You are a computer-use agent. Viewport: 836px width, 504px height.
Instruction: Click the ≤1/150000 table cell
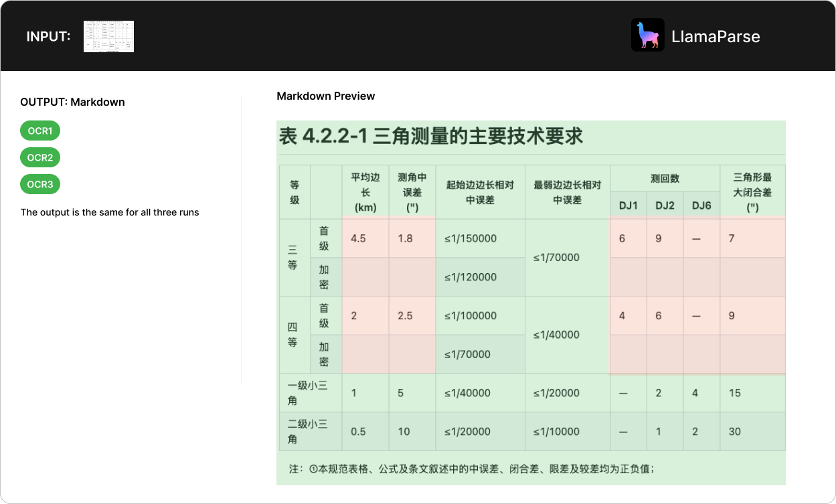[471, 238]
